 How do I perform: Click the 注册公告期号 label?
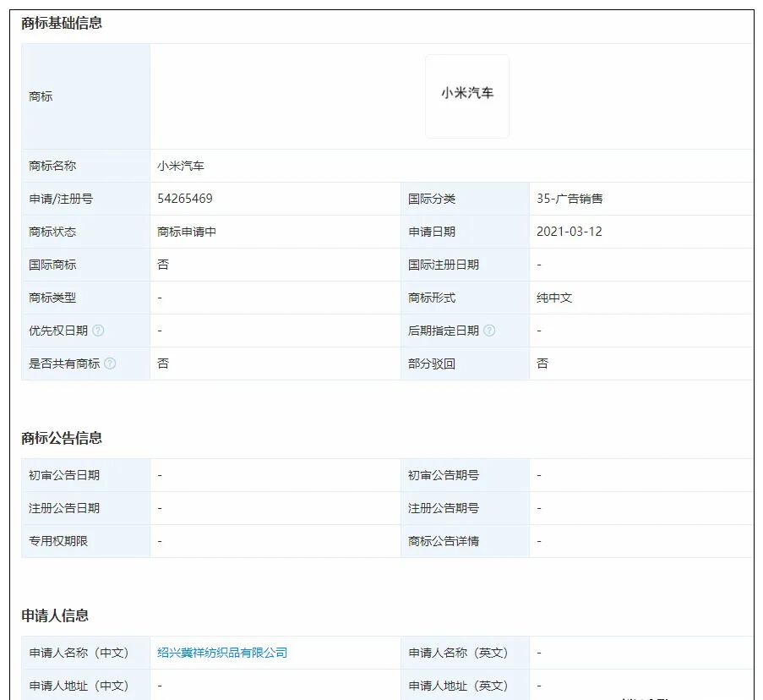pos(444,508)
